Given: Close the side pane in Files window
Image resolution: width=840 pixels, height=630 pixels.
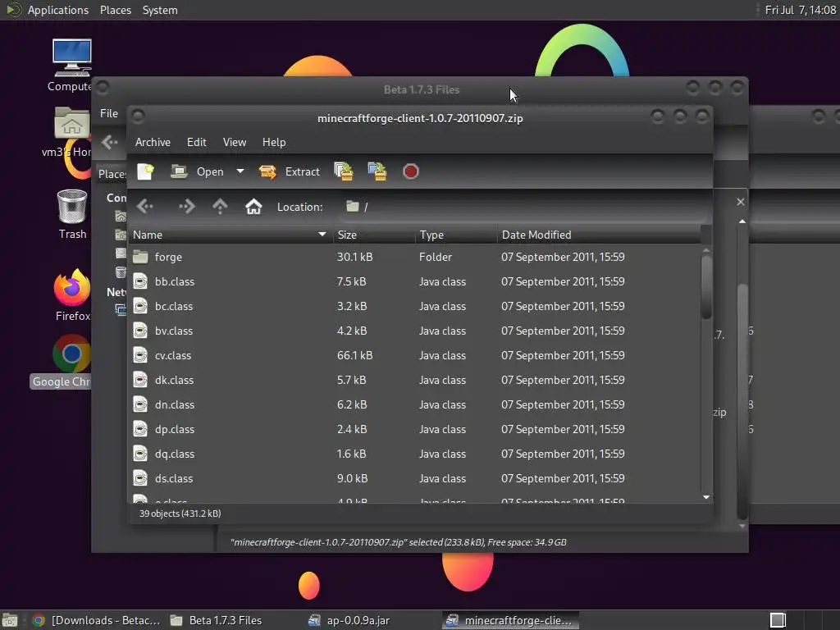Looking at the screenshot, I should 741,202.
